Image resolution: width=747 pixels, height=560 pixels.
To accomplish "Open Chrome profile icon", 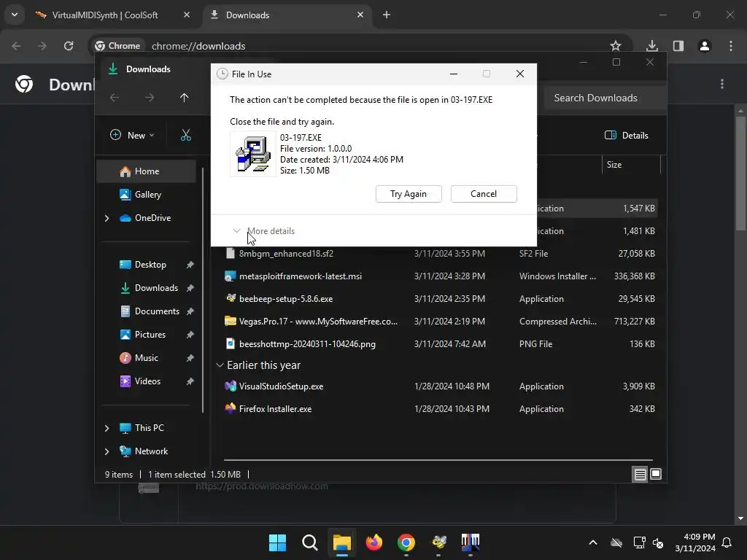I will [705, 46].
